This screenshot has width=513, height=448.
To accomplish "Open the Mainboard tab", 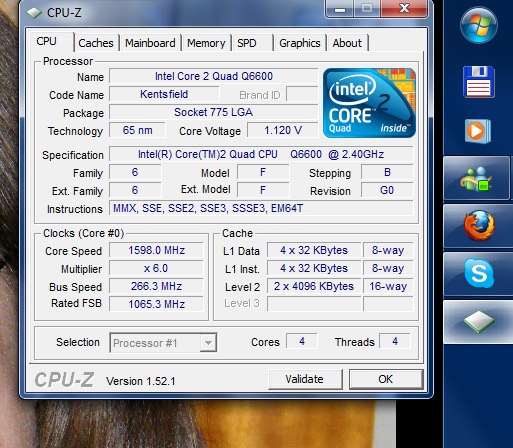I will click(150, 43).
